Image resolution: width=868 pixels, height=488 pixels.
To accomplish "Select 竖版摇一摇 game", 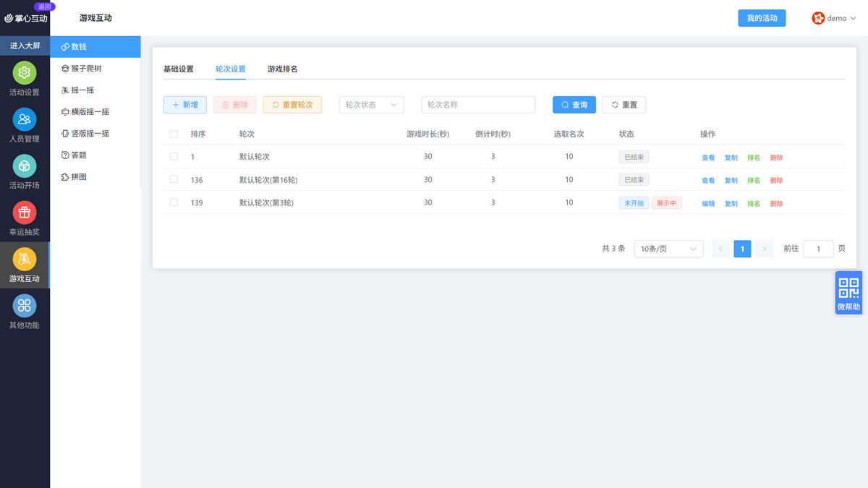I will tap(95, 134).
